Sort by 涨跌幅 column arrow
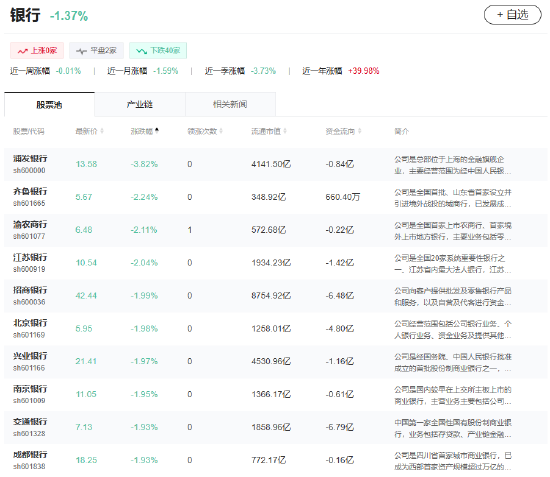 (x=157, y=131)
